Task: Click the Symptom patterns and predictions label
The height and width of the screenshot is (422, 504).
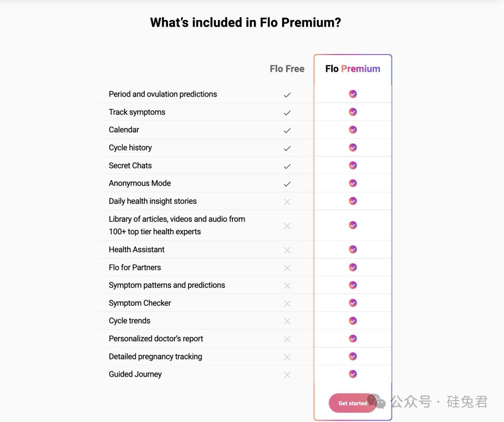Action: click(x=167, y=285)
